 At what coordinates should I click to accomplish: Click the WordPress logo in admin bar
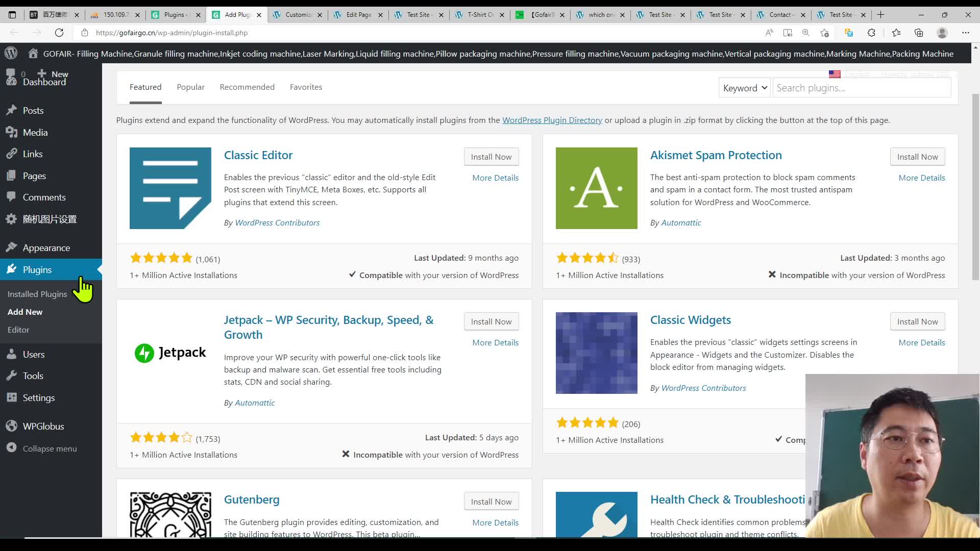coord(11,53)
